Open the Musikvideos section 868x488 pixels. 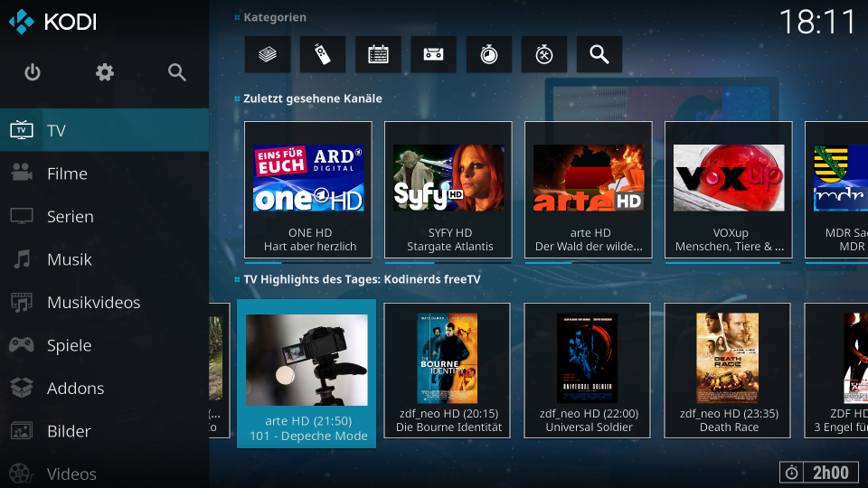pyautogui.click(x=105, y=302)
